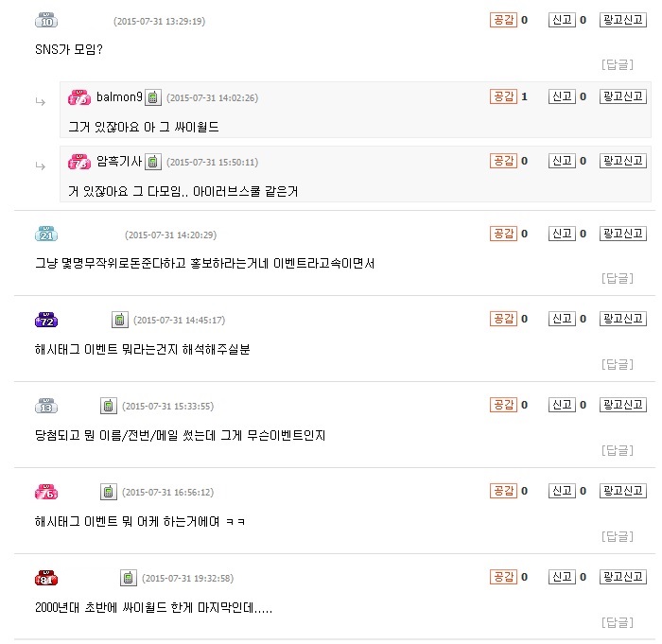Click 신고 on the 15:33:55 comment

562,405
